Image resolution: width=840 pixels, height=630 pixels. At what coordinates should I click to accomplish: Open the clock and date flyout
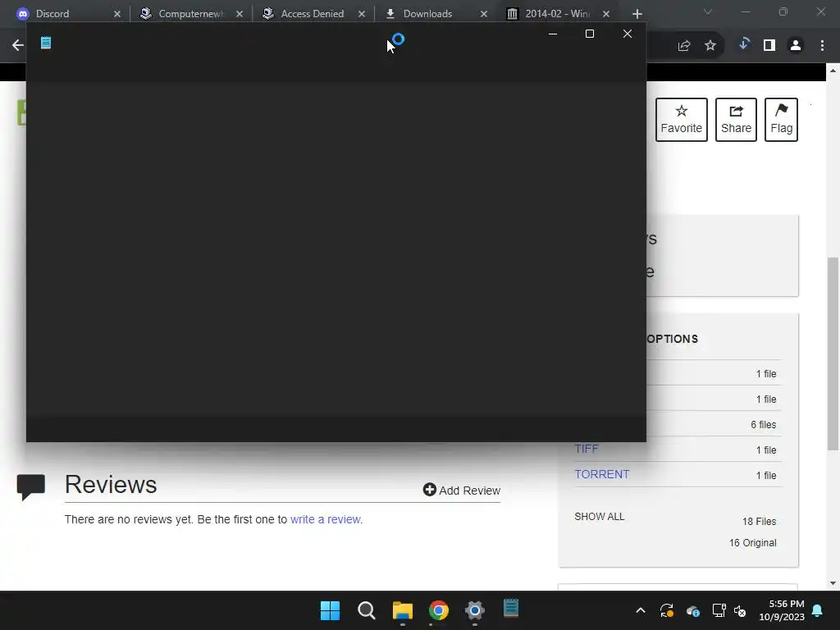click(782, 610)
